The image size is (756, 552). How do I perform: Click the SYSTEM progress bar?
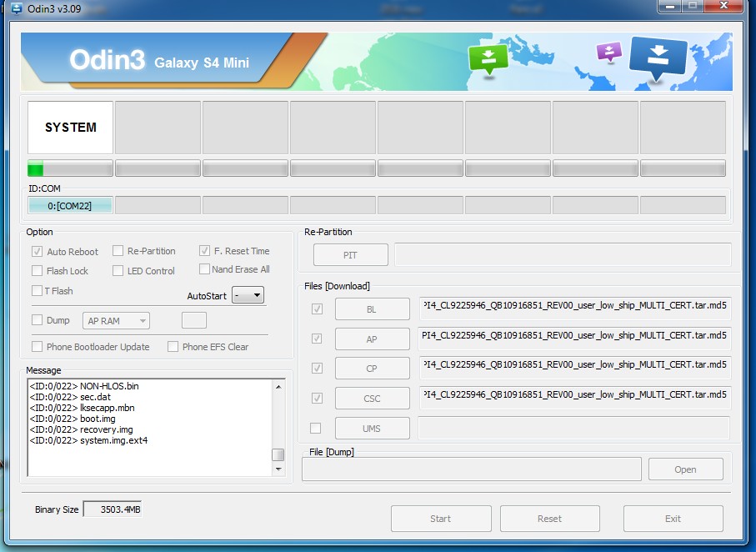click(70, 168)
